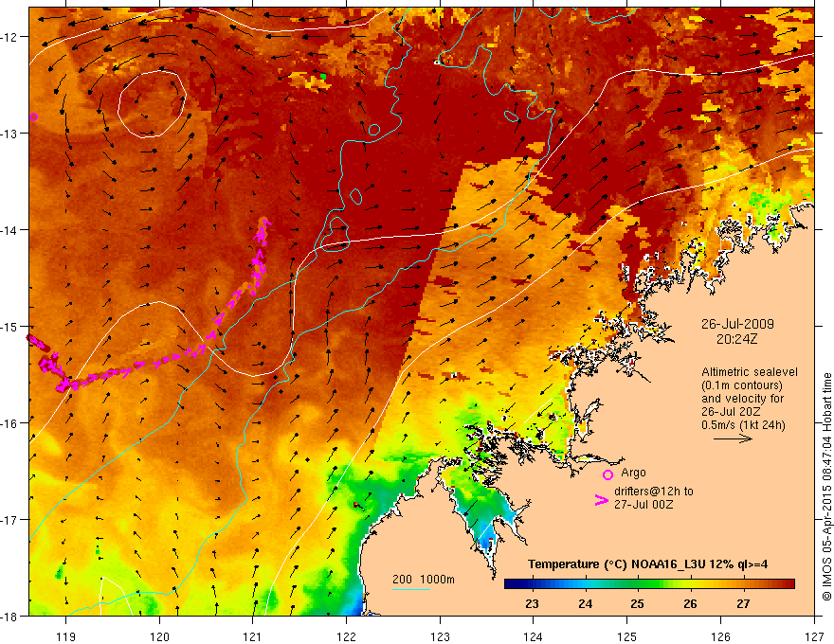Click the '27-Jul 00Z' legend text
The image size is (834, 644).
click(x=644, y=504)
